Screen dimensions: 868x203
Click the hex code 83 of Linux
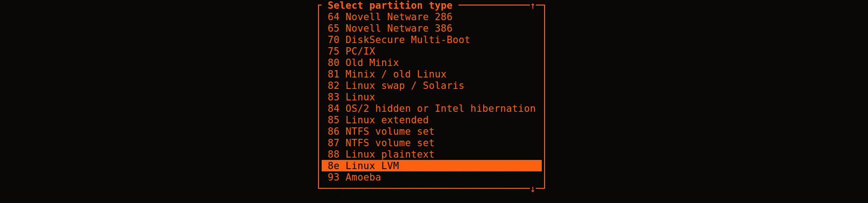tap(334, 97)
